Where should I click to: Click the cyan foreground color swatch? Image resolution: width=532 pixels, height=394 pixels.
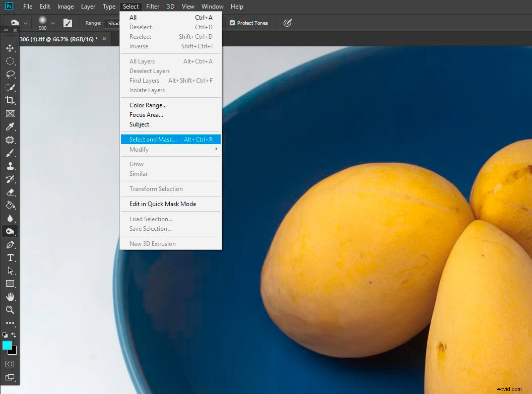tap(7, 346)
